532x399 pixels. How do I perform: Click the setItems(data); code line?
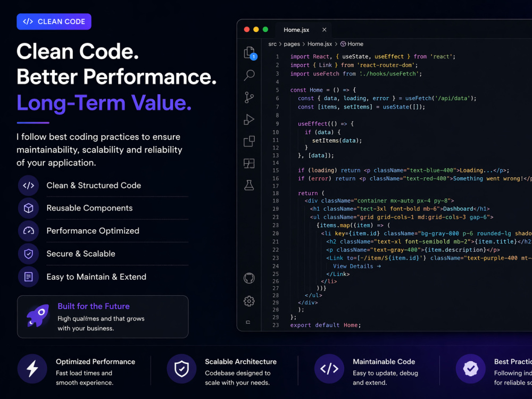337,140
